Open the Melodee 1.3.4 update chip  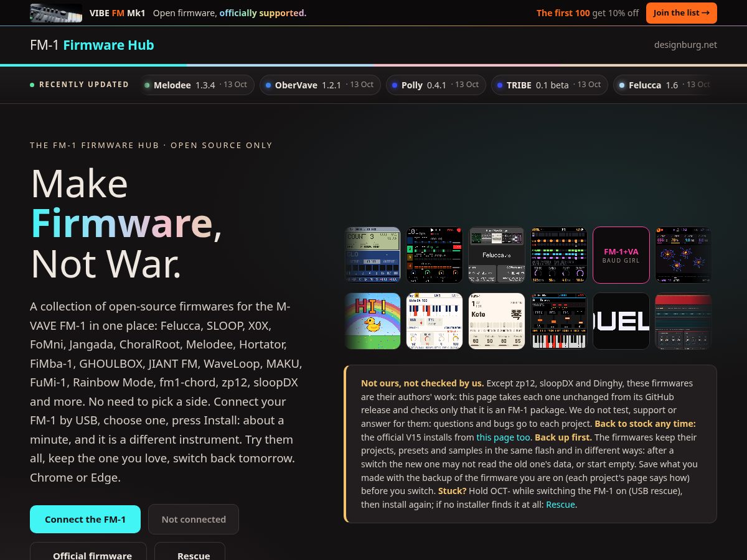[196, 85]
